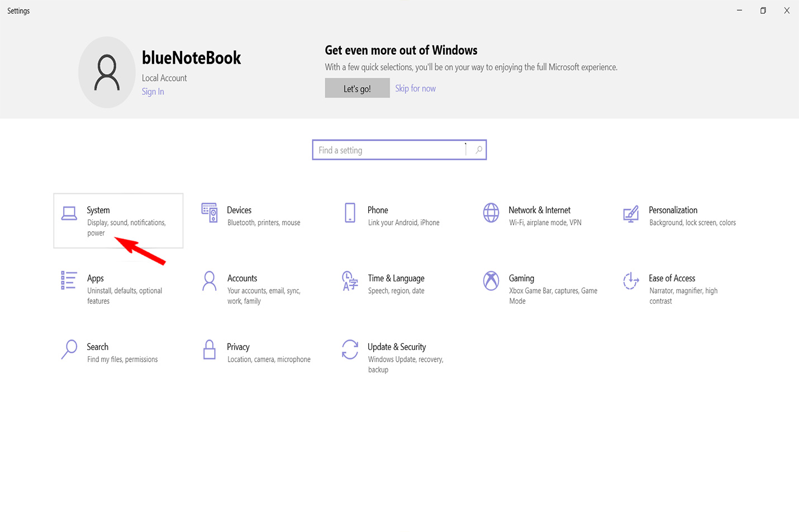Restore down the Settings window
Image resolution: width=799 pixels, height=532 pixels.
(x=763, y=10)
